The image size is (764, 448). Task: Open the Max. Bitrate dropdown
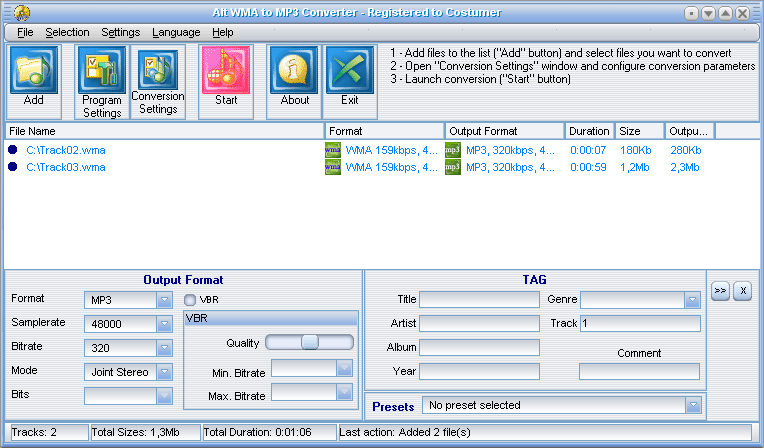coord(344,392)
